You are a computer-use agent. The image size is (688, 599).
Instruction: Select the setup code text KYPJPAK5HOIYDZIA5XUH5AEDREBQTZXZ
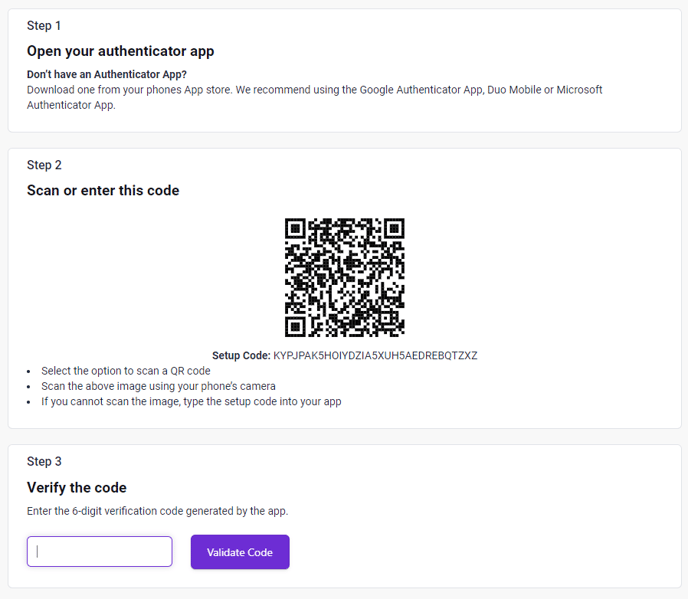point(375,355)
